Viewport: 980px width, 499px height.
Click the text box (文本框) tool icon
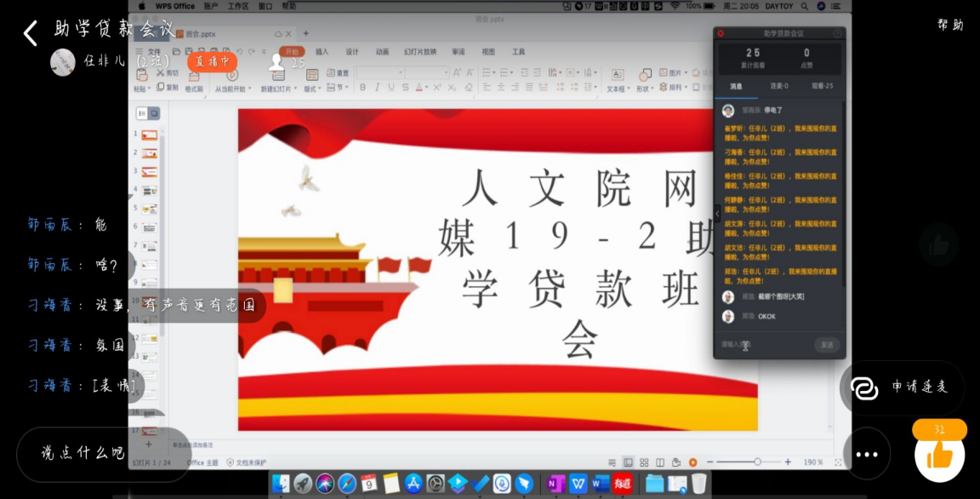tap(617, 75)
